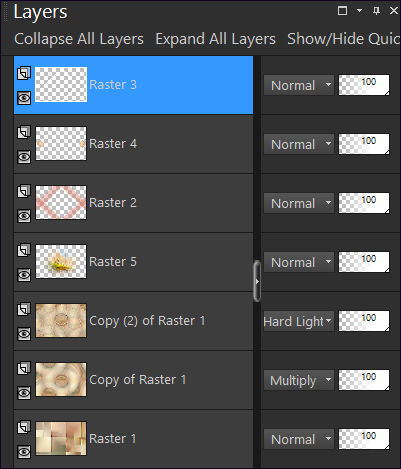
Task: Click Expand All Layers
Action: [215, 39]
